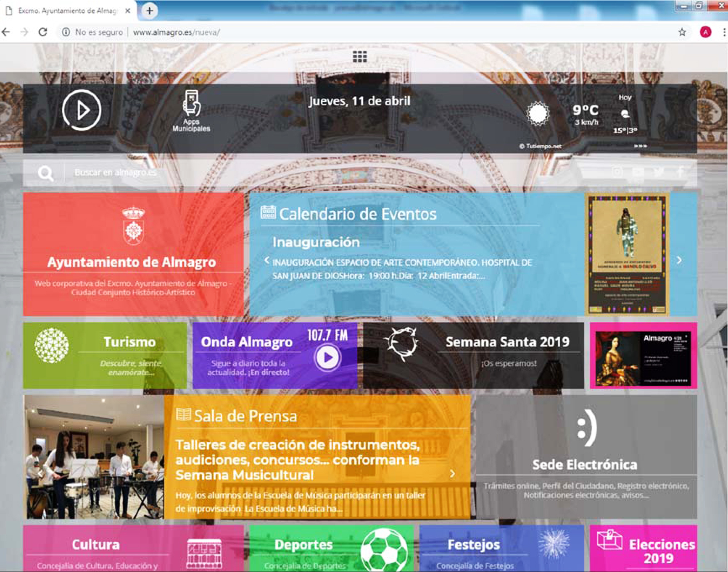This screenshot has width=728, height=572.
Task: Open Apps Municipales phone icon
Action: tap(191, 103)
